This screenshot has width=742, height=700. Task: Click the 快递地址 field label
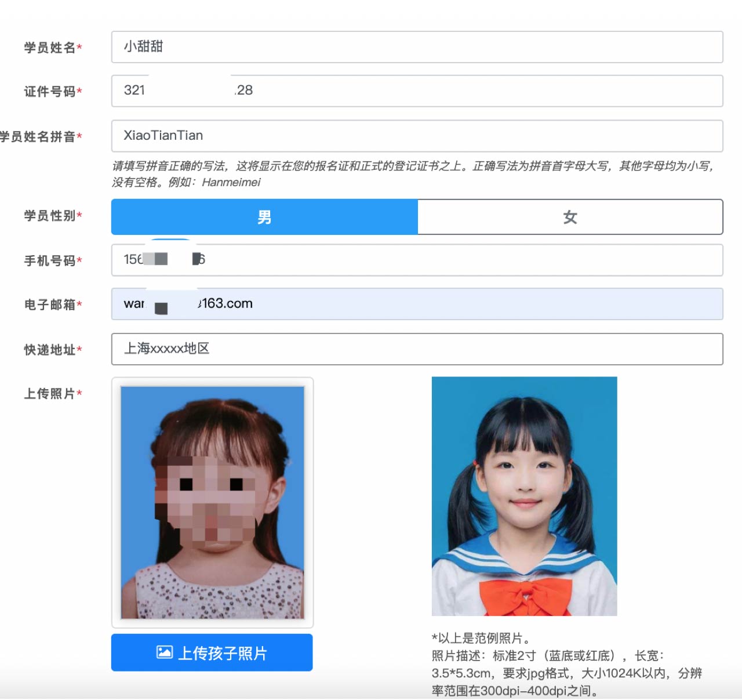[50, 350]
